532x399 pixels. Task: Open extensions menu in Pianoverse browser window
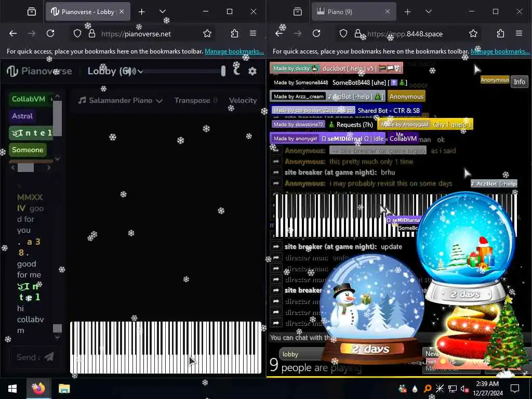(234, 34)
